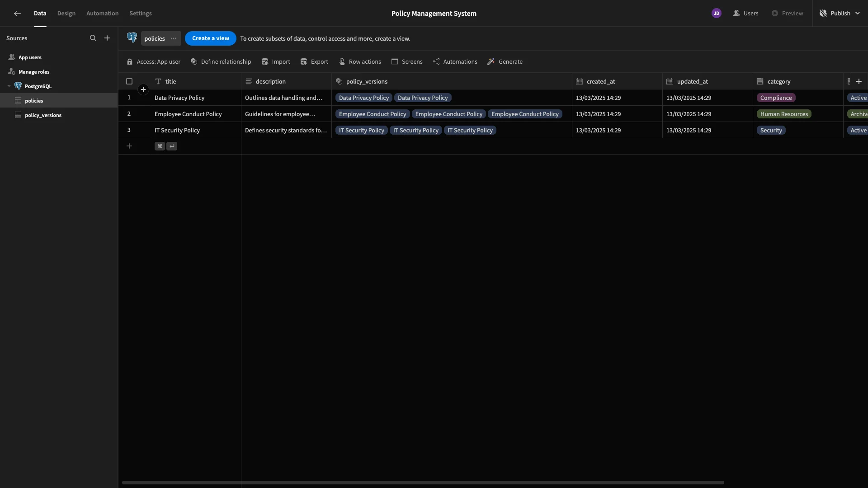Click the Human Resources category tag
The width and height of the screenshot is (868, 488).
point(784,114)
